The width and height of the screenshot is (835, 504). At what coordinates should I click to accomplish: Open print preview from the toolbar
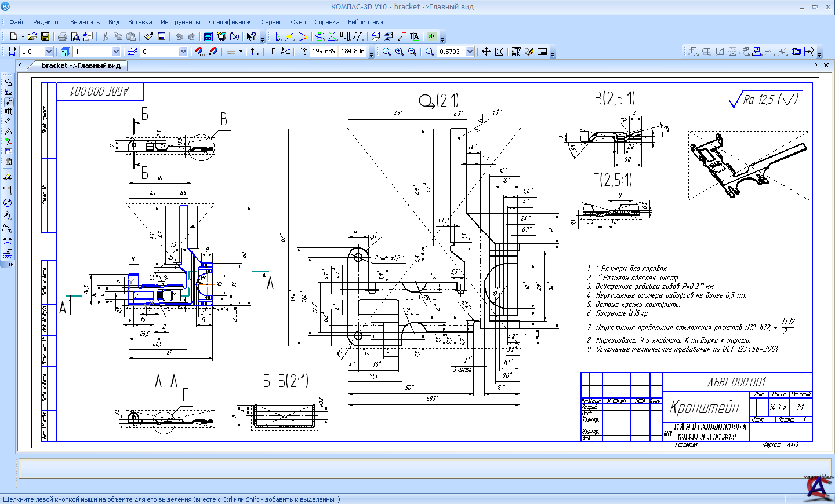[75, 36]
